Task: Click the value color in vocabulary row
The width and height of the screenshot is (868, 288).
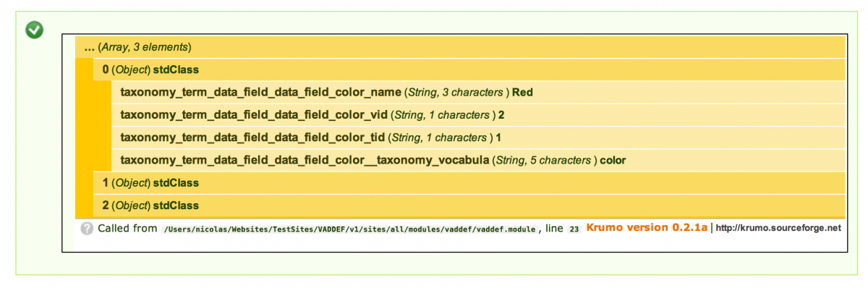Action: 613,160
